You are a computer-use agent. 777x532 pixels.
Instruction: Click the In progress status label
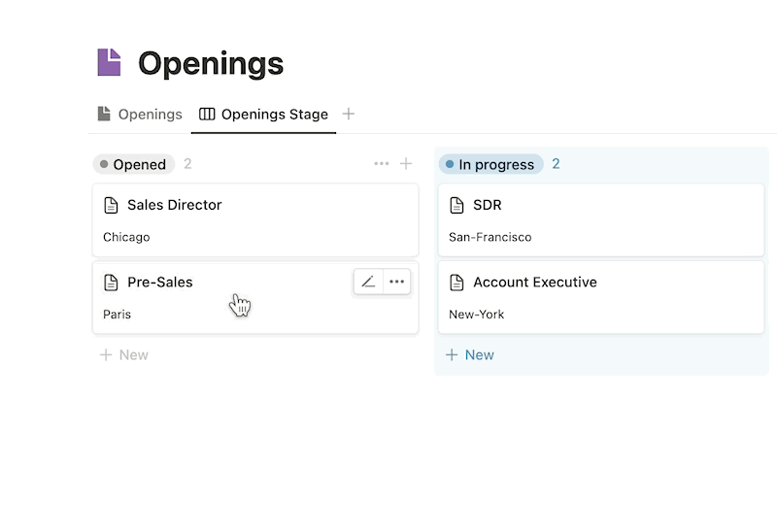click(490, 164)
